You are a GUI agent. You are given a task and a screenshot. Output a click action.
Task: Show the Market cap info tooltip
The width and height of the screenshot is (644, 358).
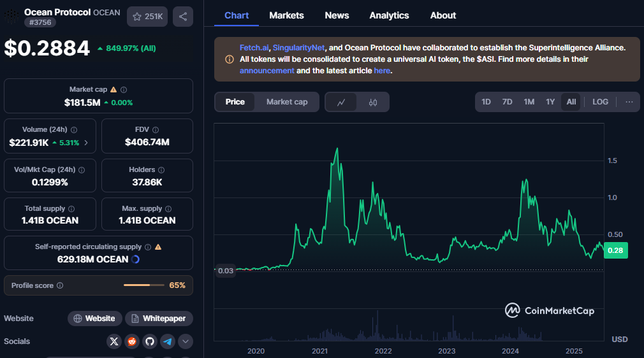pyautogui.click(x=124, y=89)
